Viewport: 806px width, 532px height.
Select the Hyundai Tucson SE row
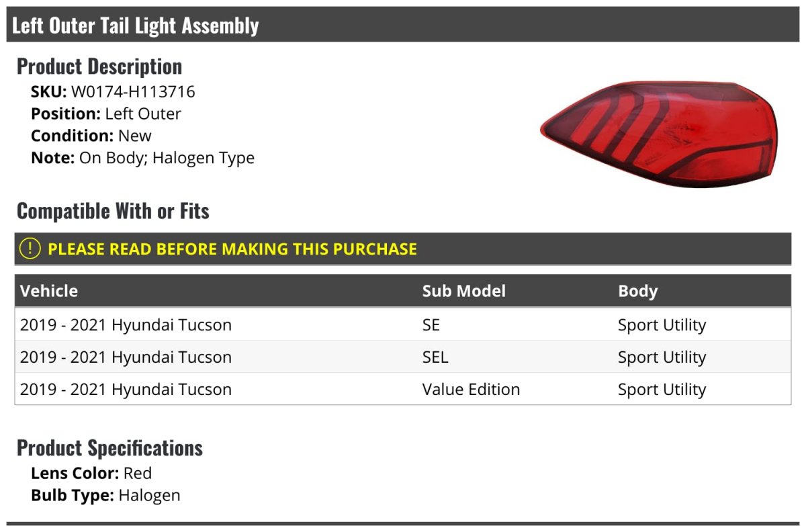click(403, 324)
